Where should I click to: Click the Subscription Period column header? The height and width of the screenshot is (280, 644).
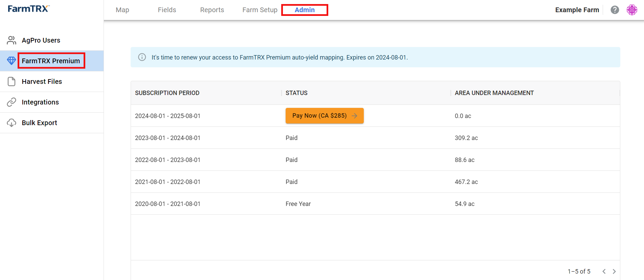(x=167, y=93)
